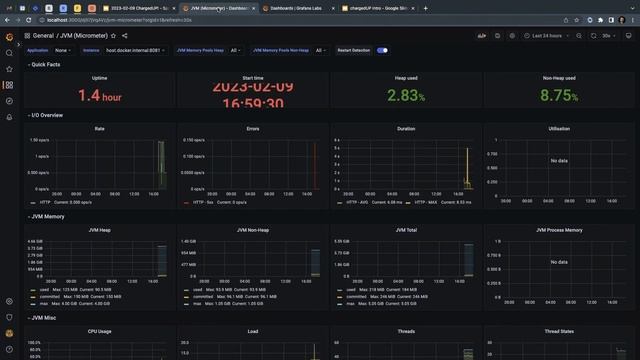Switch to the Dashboards | Grafana Labs tab
Viewport: 640px width, 360px height.
coord(298,8)
